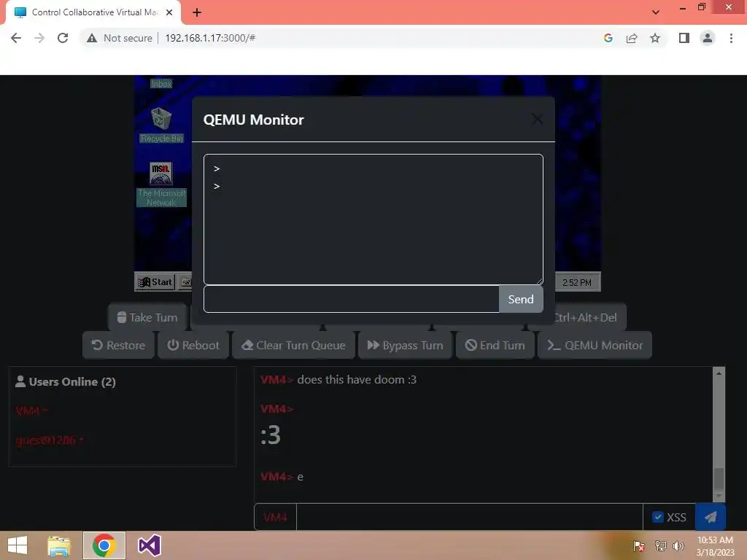Click volume tray icon
Screen dimensions: 747x560
pos(678,545)
